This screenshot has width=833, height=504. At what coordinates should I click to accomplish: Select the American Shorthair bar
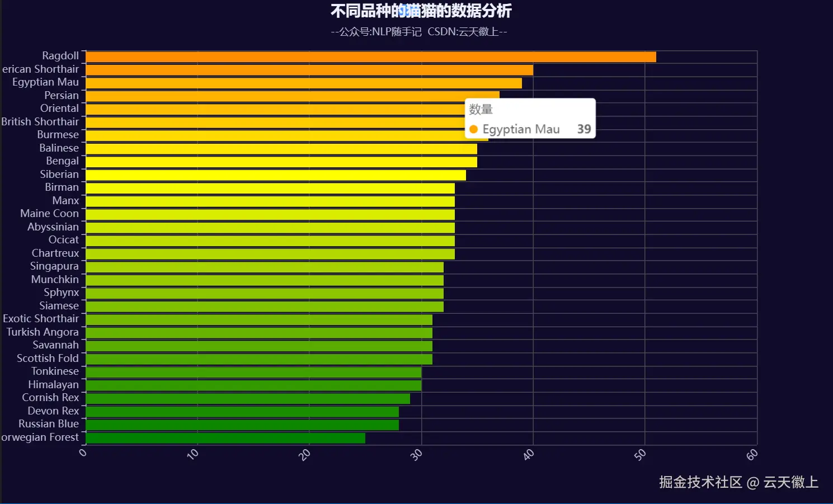coord(309,70)
